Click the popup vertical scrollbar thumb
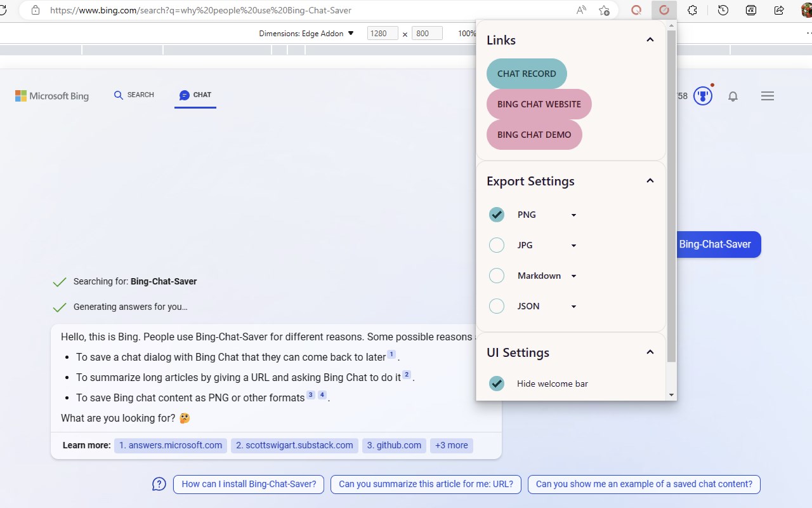The height and width of the screenshot is (508, 812). 672,196
